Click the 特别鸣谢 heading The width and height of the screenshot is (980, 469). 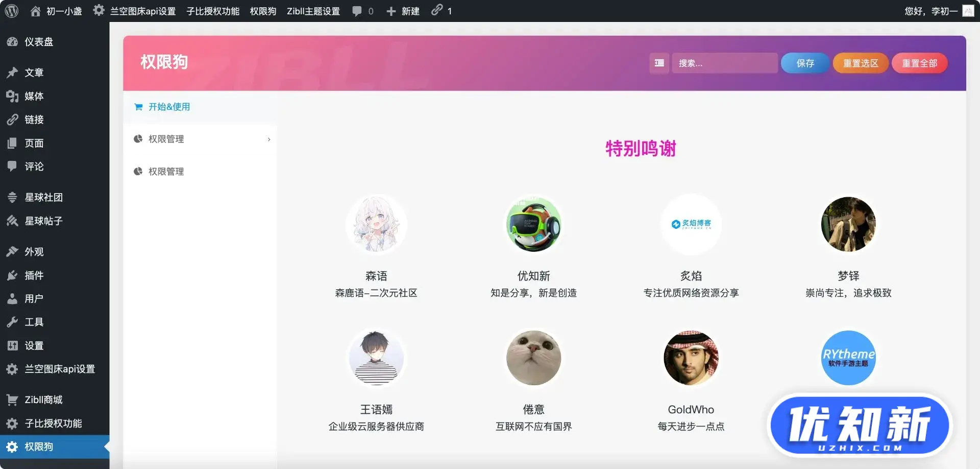641,149
